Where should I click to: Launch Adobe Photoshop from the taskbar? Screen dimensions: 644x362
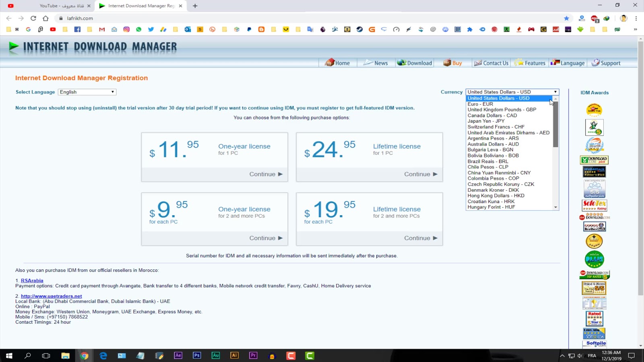197,356
